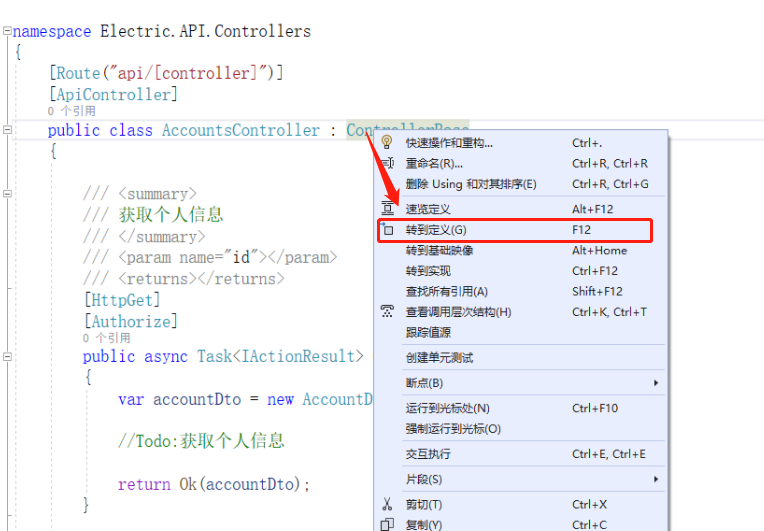The width and height of the screenshot is (764, 531).
Task: Click the 0 个引用 link above class
Action: pos(71,112)
